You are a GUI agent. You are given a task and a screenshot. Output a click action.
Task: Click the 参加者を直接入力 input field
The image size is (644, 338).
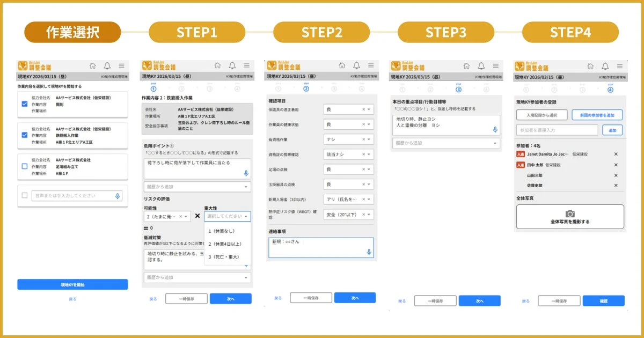click(x=558, y=130)
